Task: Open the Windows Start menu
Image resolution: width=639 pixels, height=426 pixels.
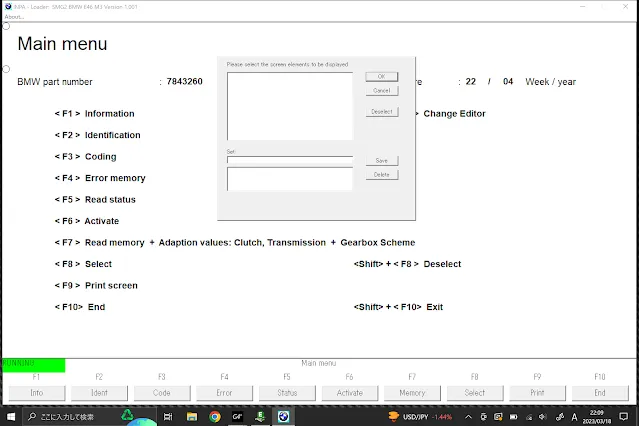Action: pyautogui.click(x=11, y=417)
